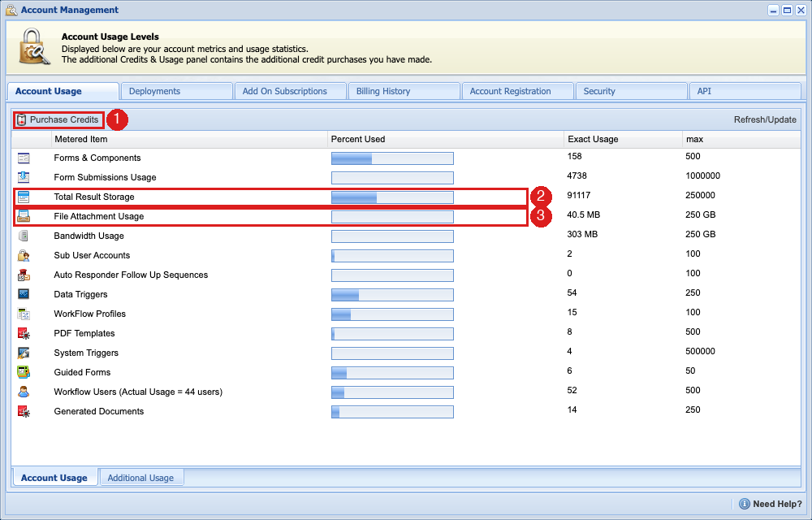Click the Workflow Users person icon
812x520 pixels.
(x=24, y=392)
